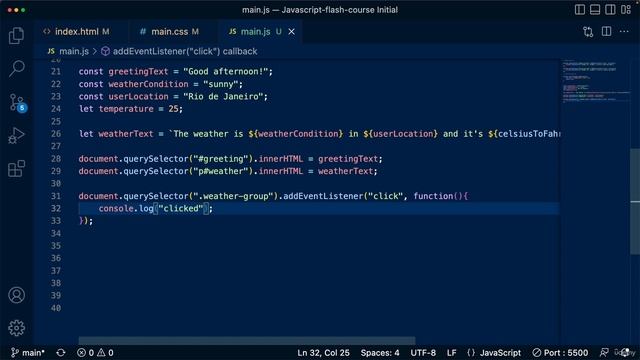Change indentation via Spaces: 4
The image size is (640, 360).
click(380, 353)
